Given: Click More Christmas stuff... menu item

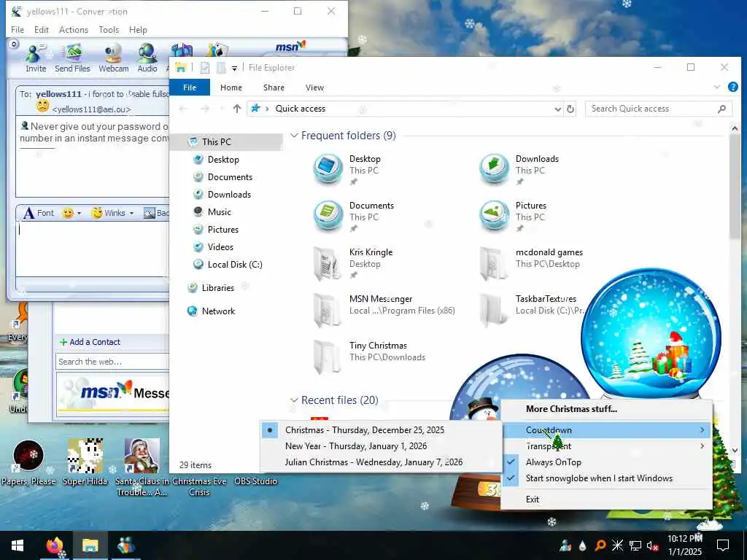Looking at the screenshot, I should pyautogui.click(x=606, y=409).
